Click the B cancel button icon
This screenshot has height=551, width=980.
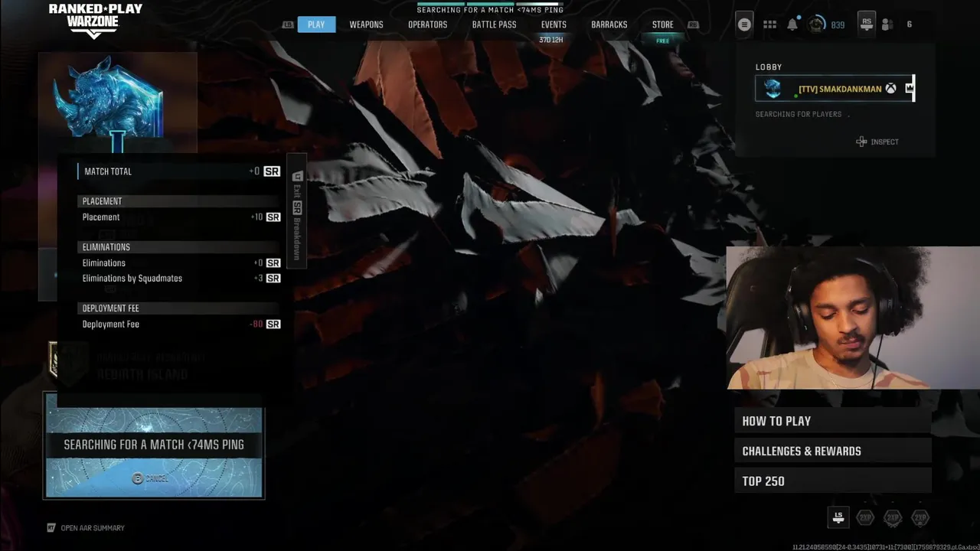tap(138, 478)
